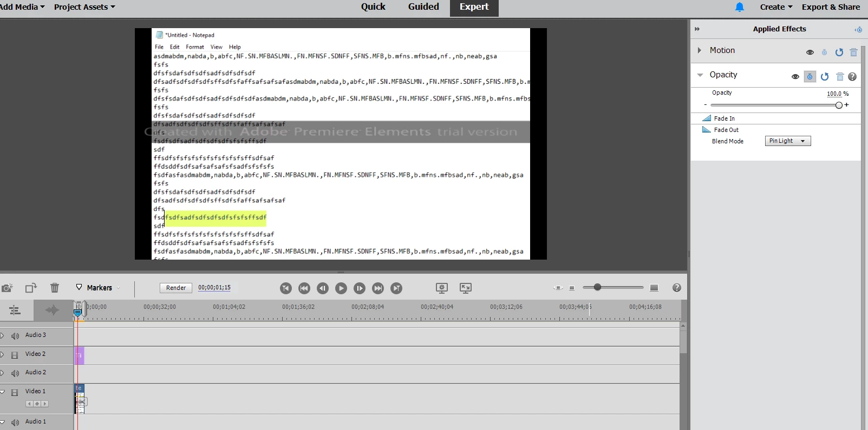
Task: Open the Project Assets dropdown
Action: coord(84,7)
